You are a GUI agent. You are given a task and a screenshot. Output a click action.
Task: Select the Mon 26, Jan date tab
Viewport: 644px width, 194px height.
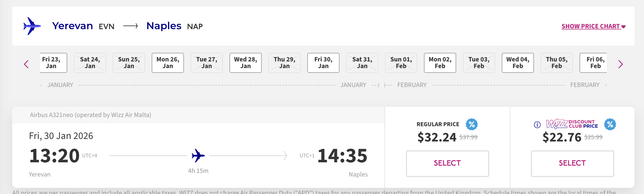[x=168, y=63]
